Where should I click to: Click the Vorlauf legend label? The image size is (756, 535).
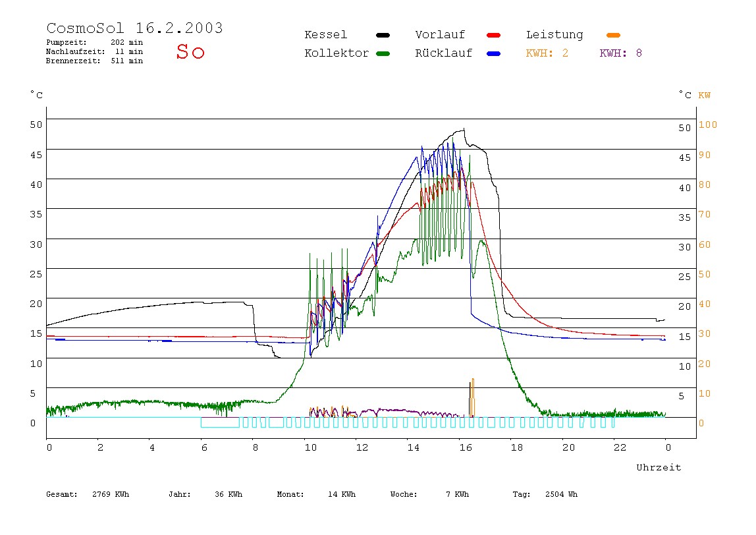tap(440, 35)
